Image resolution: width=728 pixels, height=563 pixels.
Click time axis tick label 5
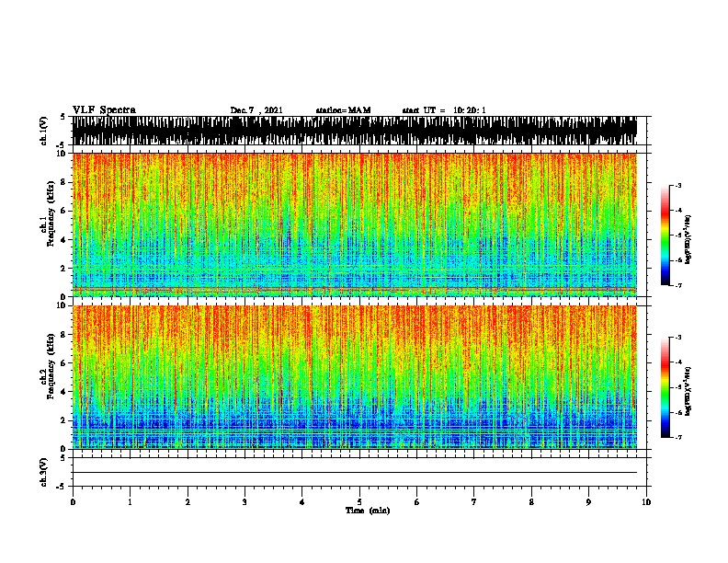click(359, 501)
